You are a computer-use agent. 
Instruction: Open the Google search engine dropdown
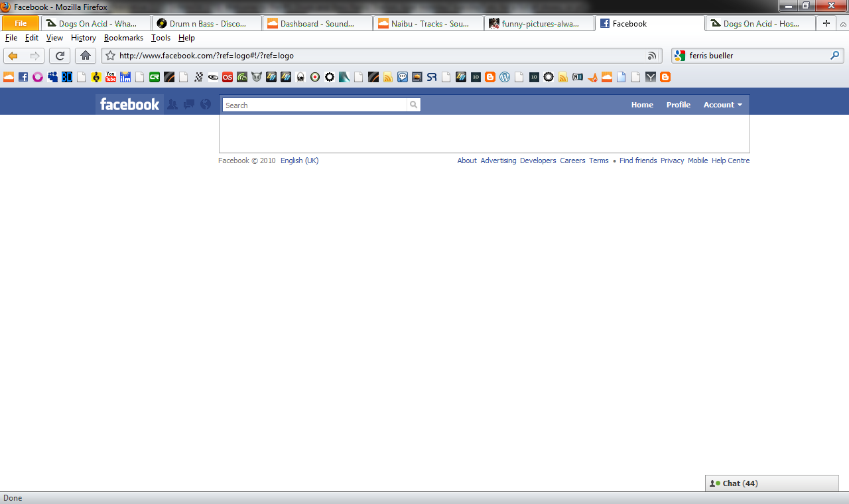680,56
